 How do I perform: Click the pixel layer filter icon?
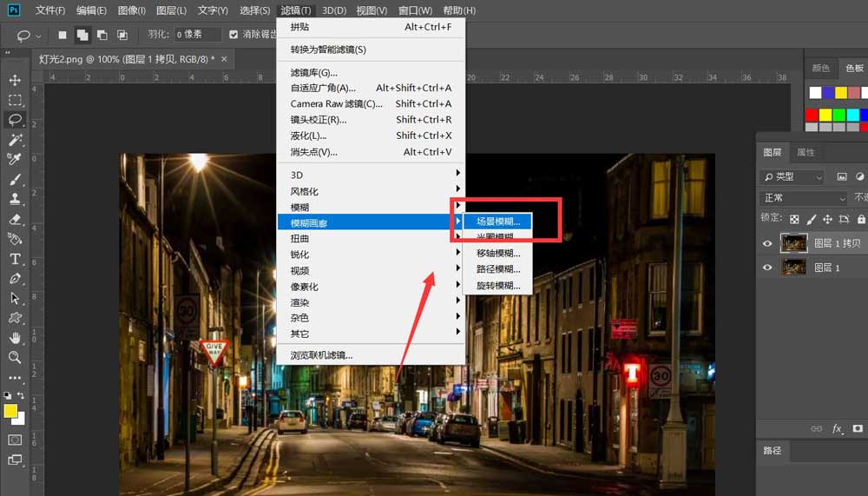click(842, 177)
